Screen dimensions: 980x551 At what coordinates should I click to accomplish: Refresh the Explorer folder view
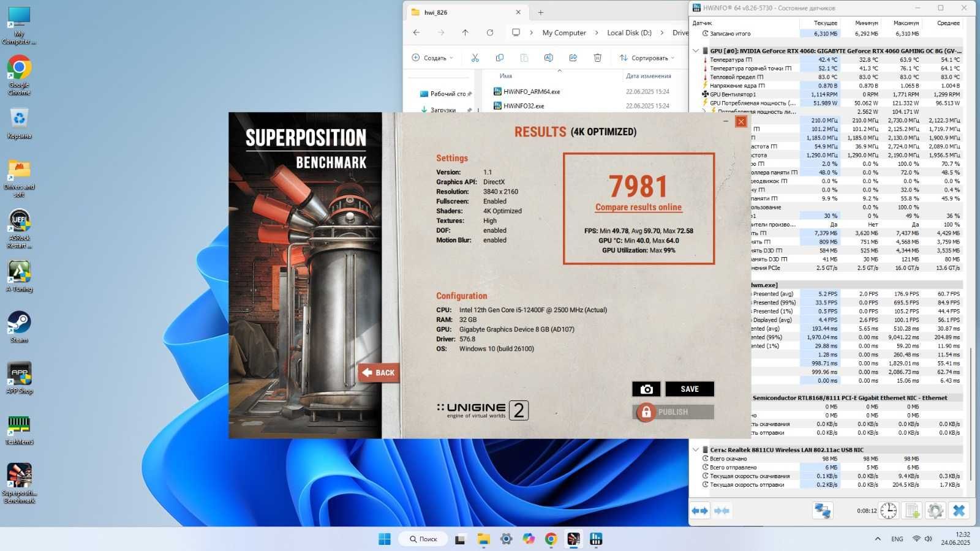tap(489, 32)
